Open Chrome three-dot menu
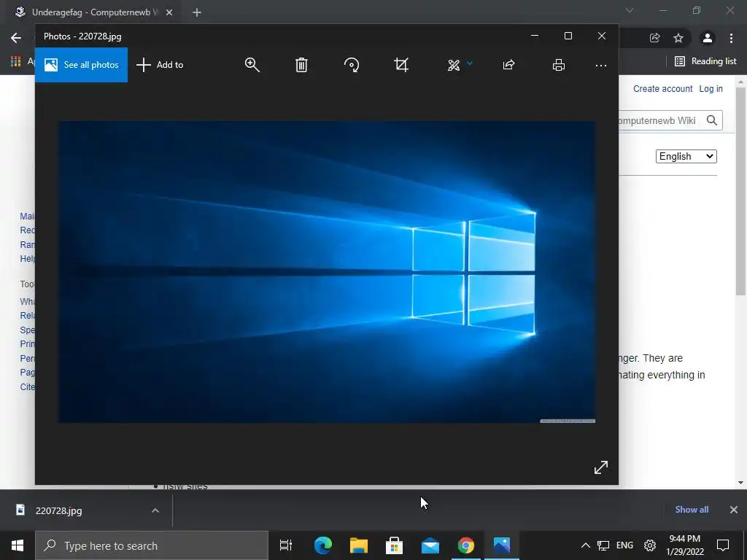The width and height of the screenshot is (747, 560). tap(731, 38)
